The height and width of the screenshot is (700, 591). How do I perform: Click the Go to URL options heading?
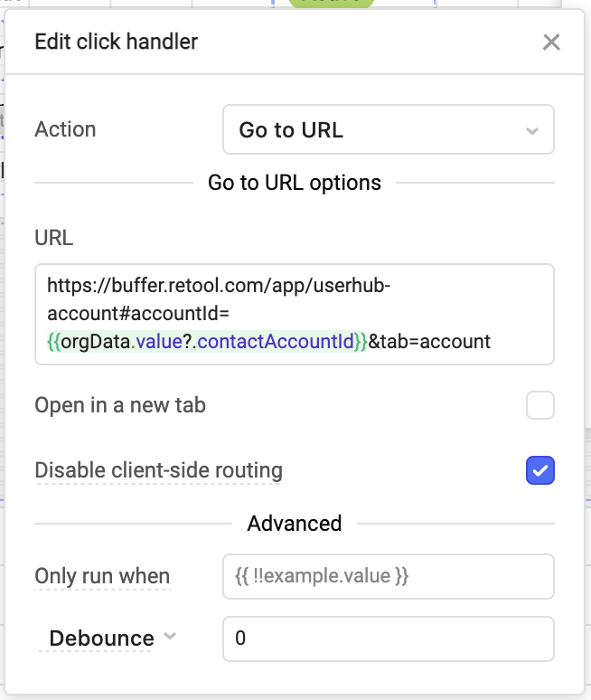(295, 183)
